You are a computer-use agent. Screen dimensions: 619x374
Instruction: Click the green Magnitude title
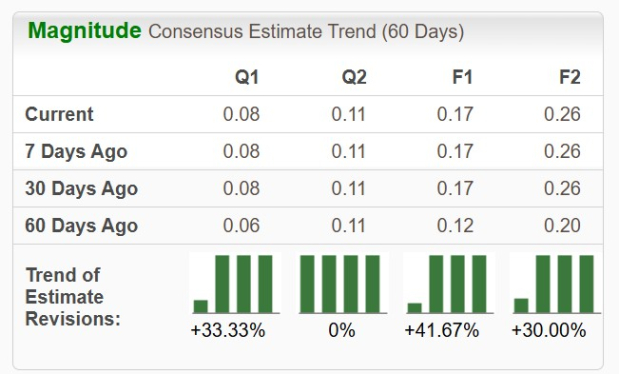(84, 30)
